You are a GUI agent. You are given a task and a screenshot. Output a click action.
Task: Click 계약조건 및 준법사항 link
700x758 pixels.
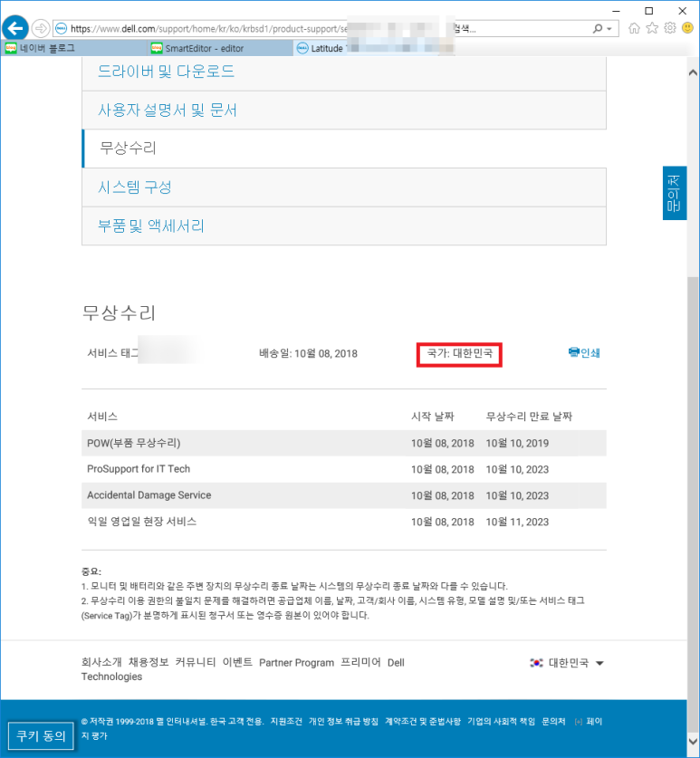coord(423,721)
